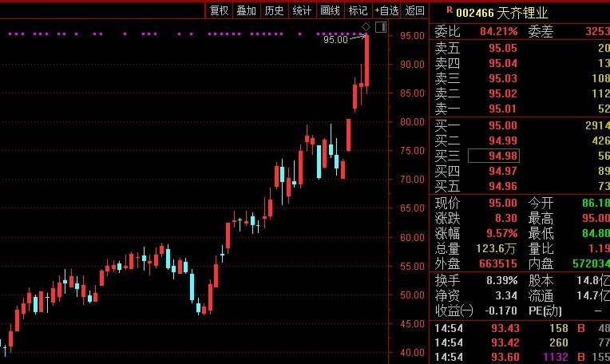Viewport: 610px width, 364px height.
Task: Click 卖四 price 95.04
Action: point(503,63)
